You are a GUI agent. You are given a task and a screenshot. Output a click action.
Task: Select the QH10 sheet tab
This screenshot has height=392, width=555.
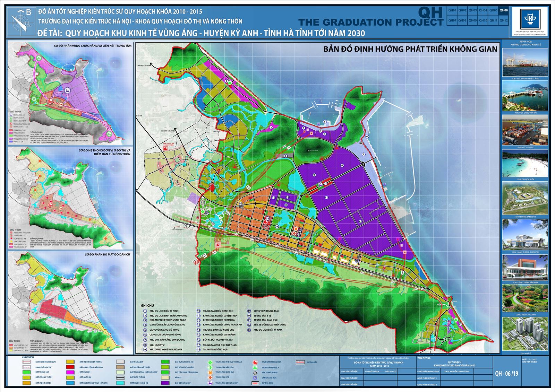483,20
